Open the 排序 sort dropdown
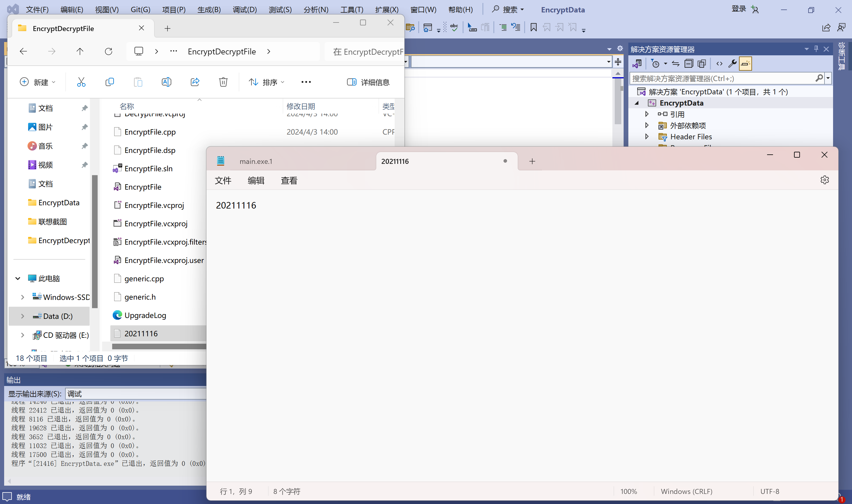The image size is (852, 504). [267, 82]
